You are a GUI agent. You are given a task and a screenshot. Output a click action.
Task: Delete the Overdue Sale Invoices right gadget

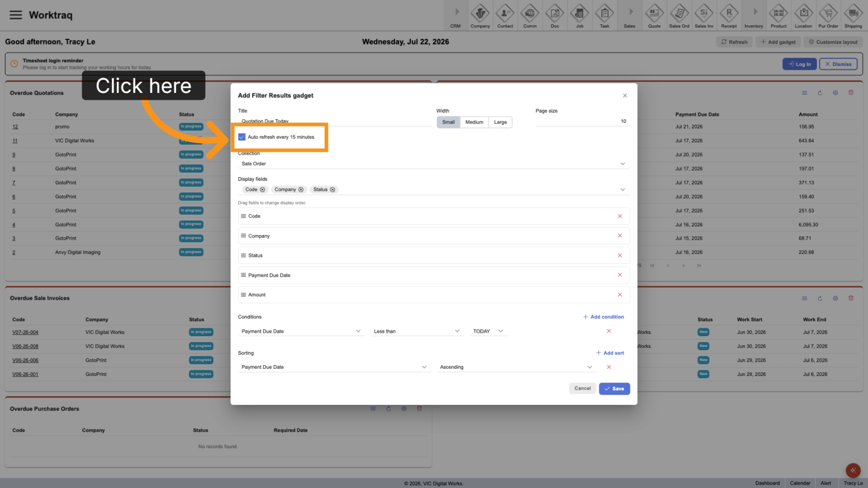click(x=851, y=298)
